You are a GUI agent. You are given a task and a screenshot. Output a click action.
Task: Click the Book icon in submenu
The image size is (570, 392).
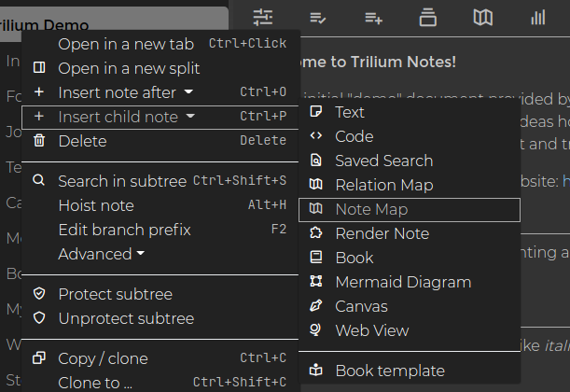(x=316, y=257)
